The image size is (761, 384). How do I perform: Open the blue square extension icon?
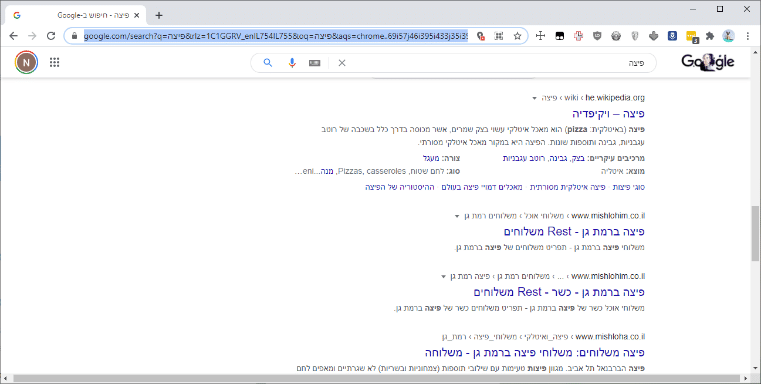point(672,35)
